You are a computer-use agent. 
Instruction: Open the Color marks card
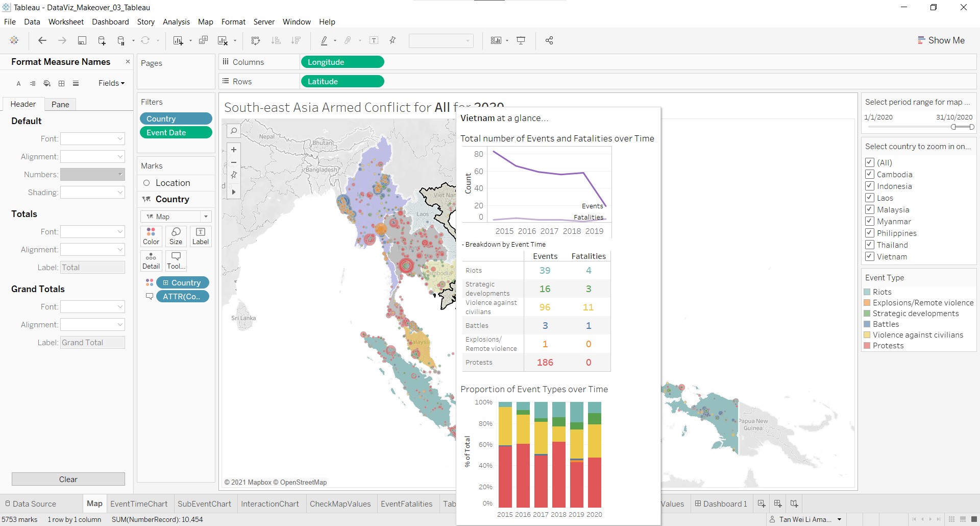point(151,236)
